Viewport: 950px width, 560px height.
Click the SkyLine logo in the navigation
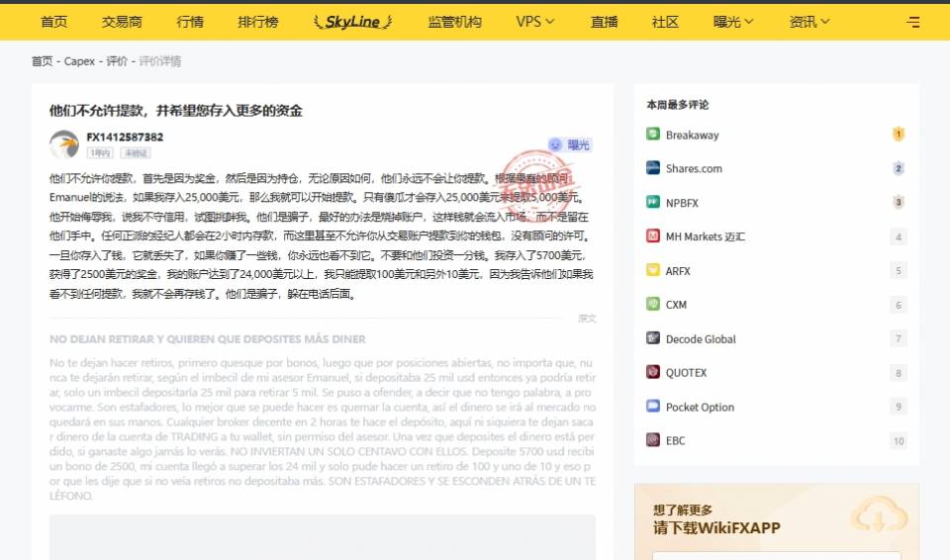coord(352,22)
